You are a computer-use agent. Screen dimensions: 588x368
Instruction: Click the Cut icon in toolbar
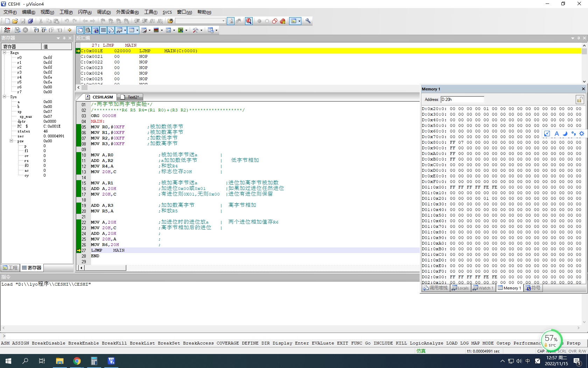point(41,21)
